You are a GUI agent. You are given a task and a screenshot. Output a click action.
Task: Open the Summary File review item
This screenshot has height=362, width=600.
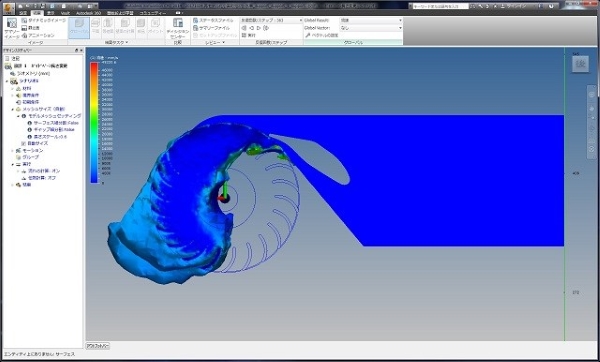212,28
